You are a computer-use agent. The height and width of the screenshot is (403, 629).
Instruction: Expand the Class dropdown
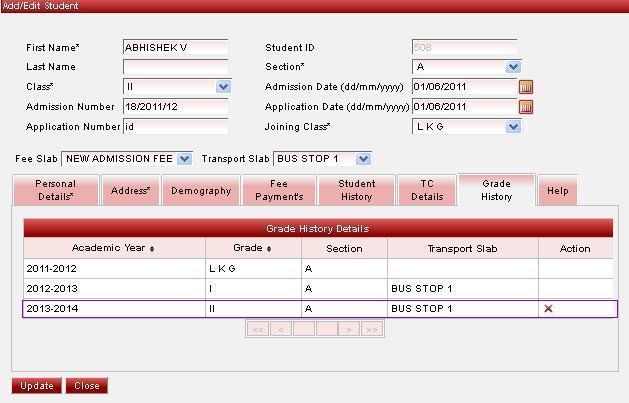point(223,87)
